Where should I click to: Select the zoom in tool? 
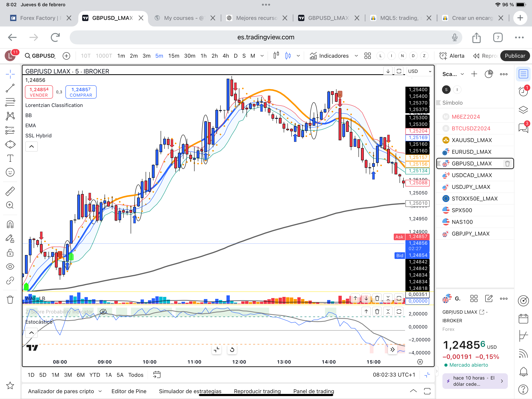point(10,205)
